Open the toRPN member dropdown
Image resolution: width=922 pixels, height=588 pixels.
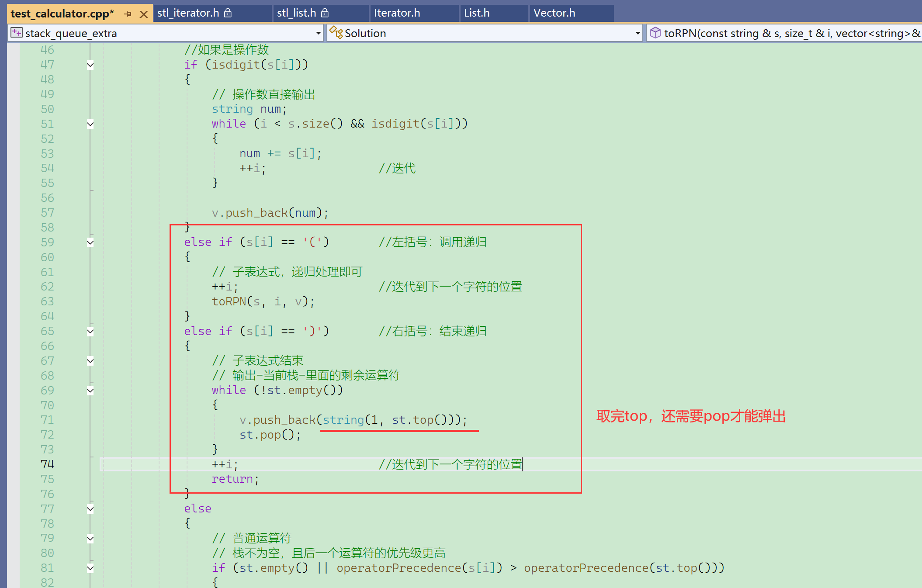tap(787, 33)
